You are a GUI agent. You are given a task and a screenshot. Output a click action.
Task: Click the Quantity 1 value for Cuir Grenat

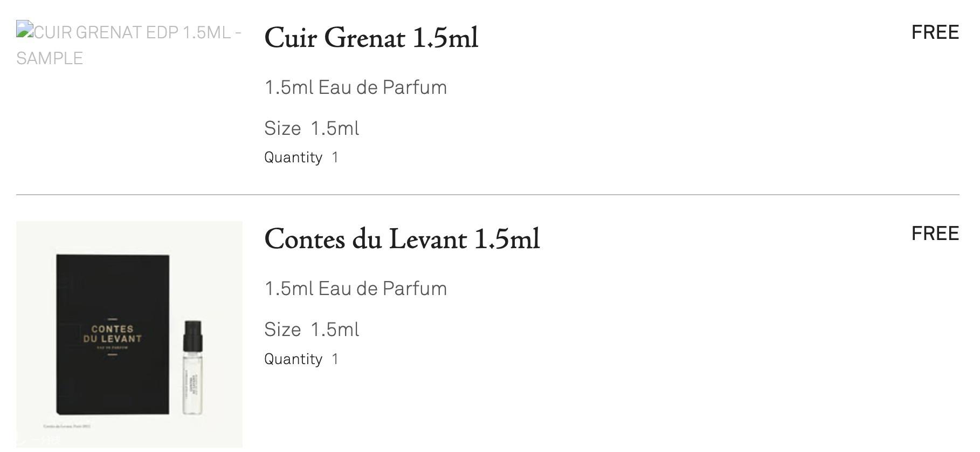point(335,157)
